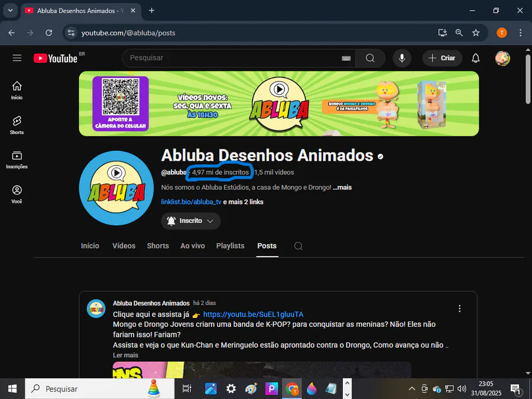Open Task View on the taskbar

pos(187,389)
